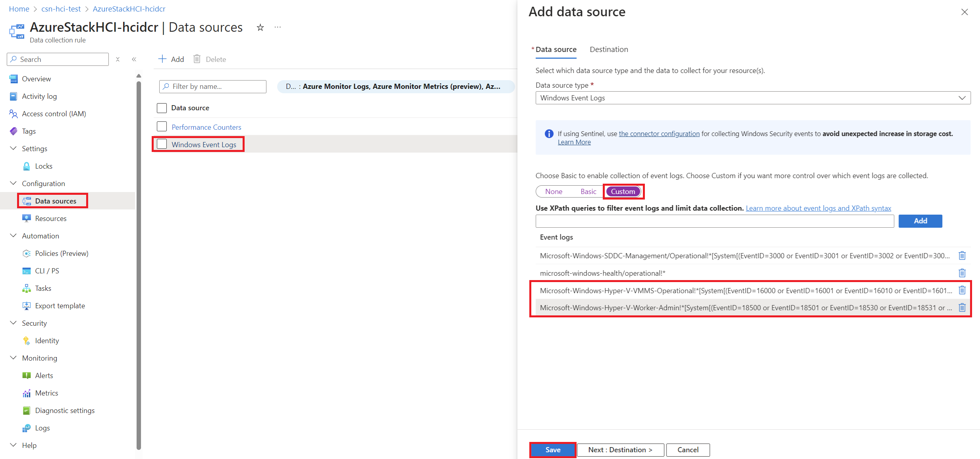Click the Save button
The width and height of the screenshot is (980, 459).
point(552,449)
